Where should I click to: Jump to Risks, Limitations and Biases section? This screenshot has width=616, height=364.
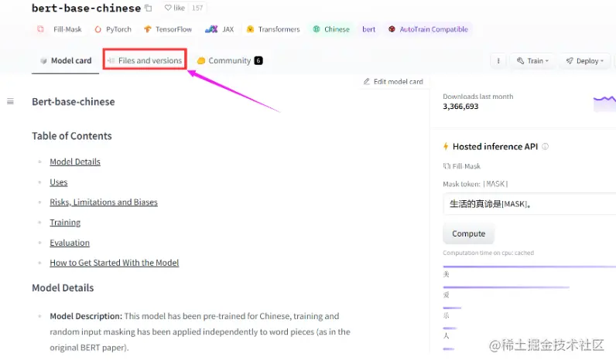[x=104, y=202]
